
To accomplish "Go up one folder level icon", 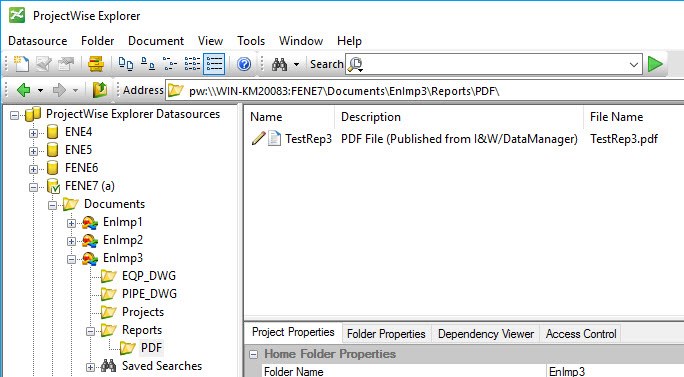I will pyautogui.click(x=99, y=90).
